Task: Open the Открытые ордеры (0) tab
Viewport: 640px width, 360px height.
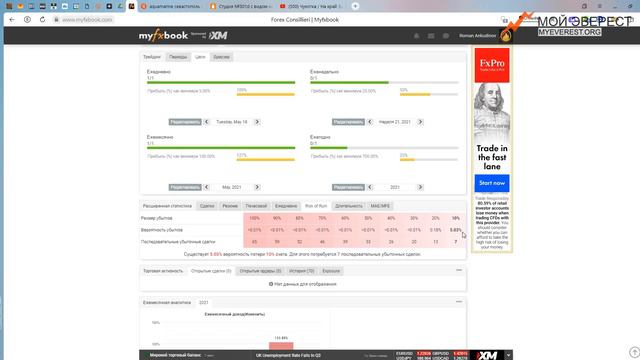Action: pos(260,271)
